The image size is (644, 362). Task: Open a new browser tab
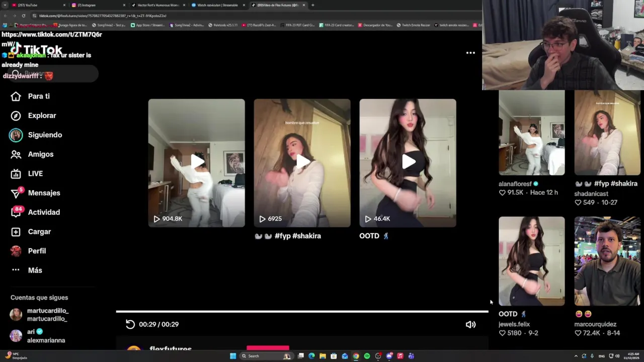313,5
